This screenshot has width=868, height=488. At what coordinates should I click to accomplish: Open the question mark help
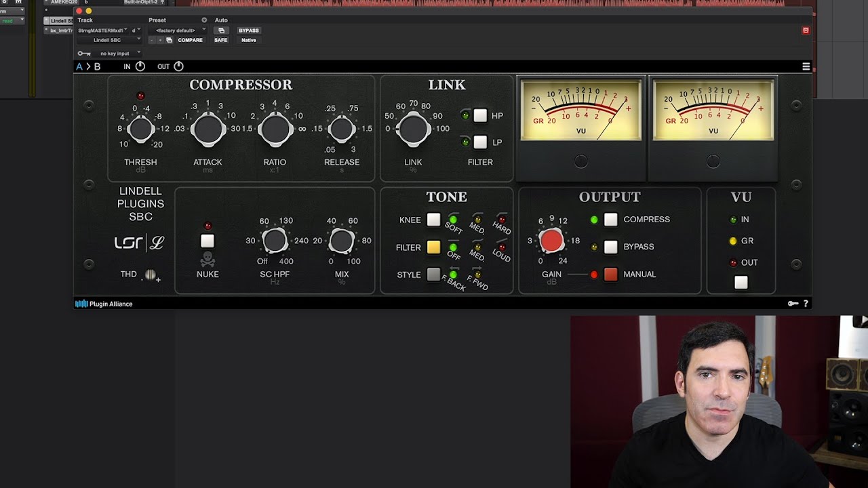coord(806,304)
